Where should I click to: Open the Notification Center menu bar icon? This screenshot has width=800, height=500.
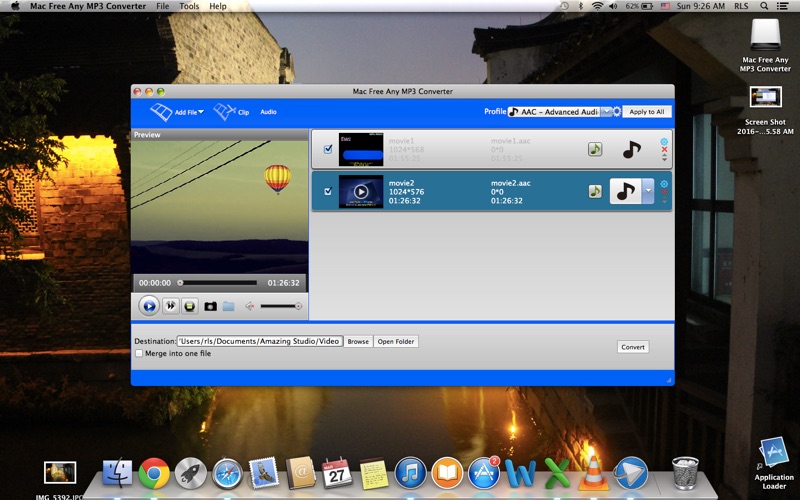tap(782, 6)
